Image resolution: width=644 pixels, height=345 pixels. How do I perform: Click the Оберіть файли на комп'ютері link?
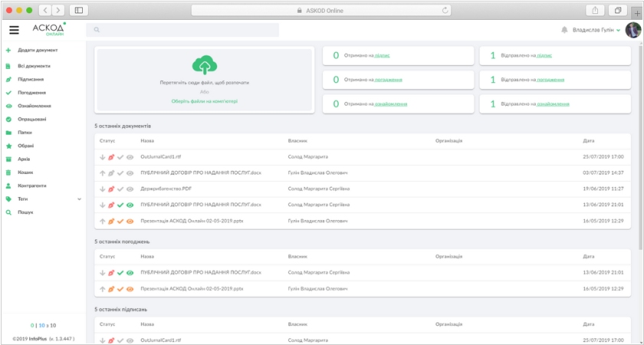click(x=204, y=100)
